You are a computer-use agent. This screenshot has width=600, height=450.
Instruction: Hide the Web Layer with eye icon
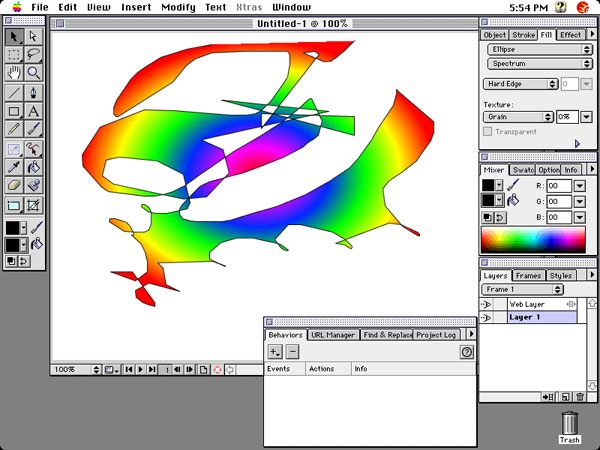(x=486, y=303)
